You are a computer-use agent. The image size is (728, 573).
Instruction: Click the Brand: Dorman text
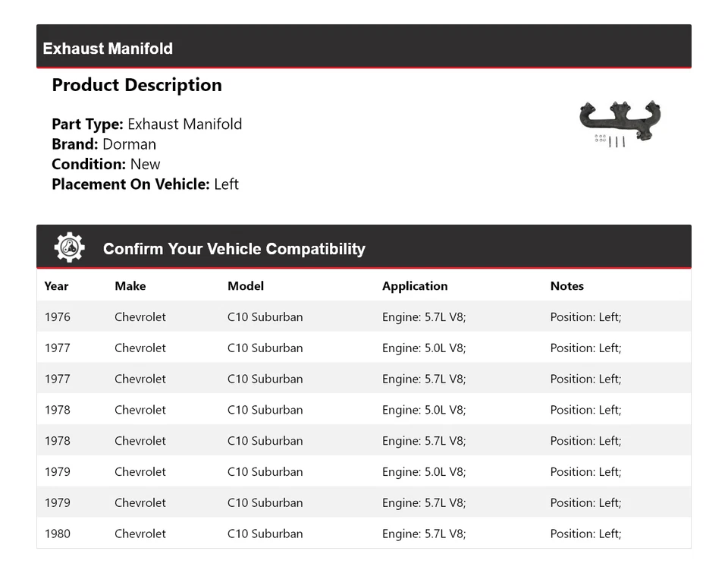(x=104, y=144)
